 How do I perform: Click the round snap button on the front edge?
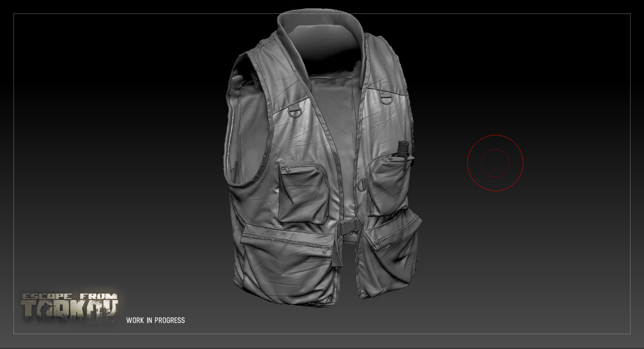(x=360, y=184)
